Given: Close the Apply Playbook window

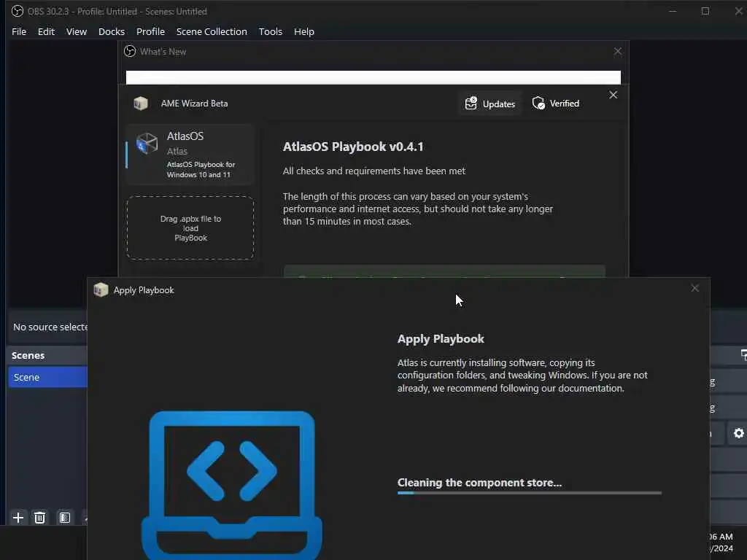Looking at the screenshot, I should [x=695, y=288].
